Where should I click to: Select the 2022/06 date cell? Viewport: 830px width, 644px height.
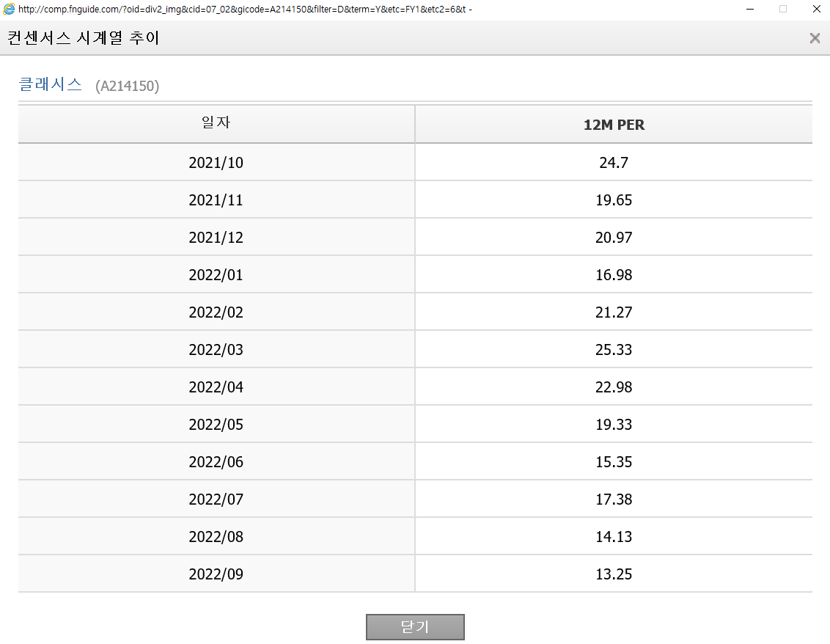pos(216,462)
